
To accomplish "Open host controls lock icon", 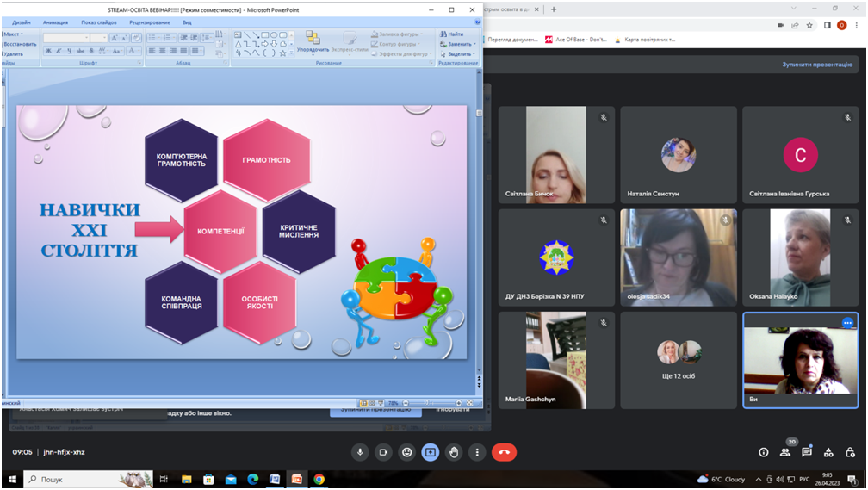I will (850, 452).
